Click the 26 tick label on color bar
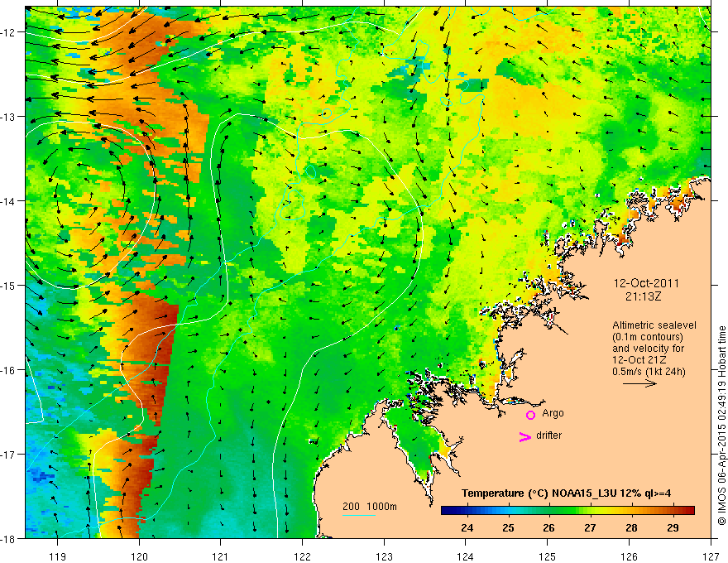Viewport: 728px width, 563px height. click(x=548, y=527)
